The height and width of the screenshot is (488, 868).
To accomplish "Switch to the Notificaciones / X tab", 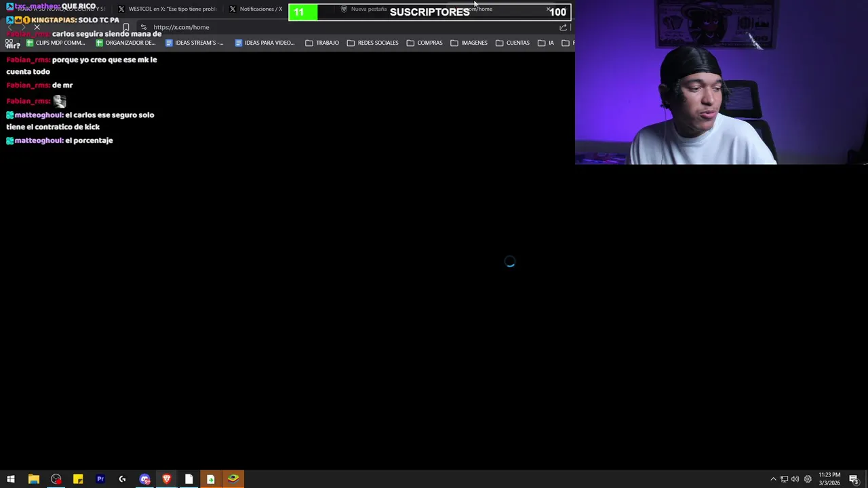I will click(256, 9).
